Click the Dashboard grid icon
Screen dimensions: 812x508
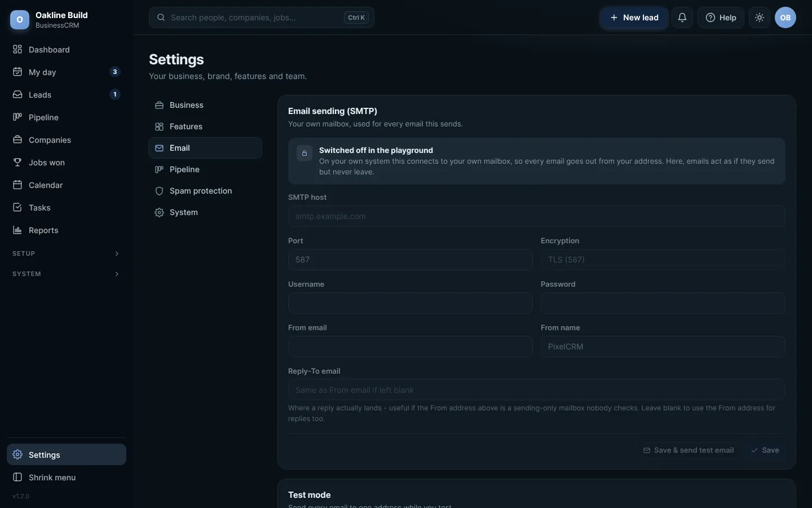(x=17, y=50)
